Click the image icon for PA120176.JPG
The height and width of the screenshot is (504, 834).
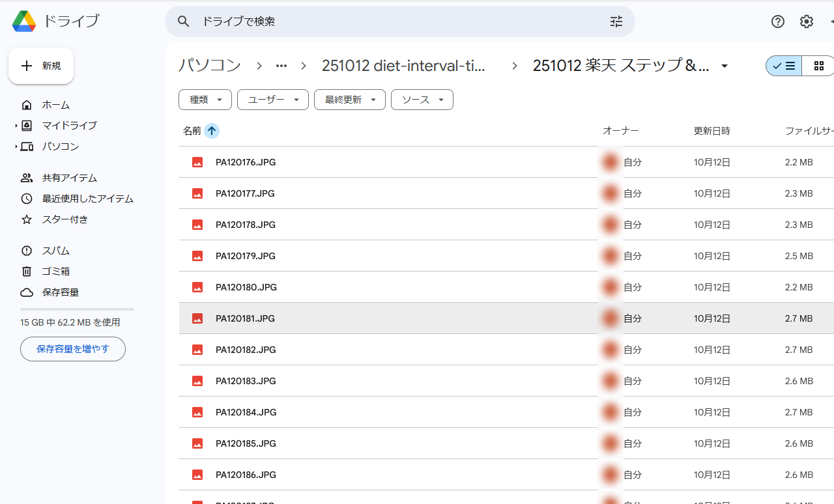click(197, 162)
